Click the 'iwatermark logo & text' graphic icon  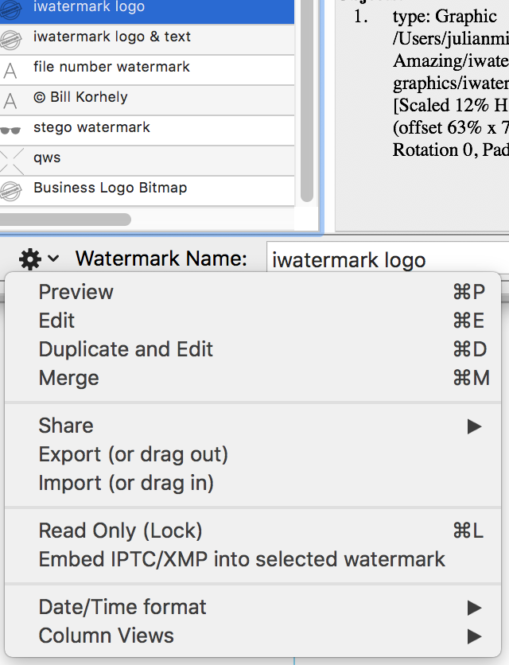(10, 40)
